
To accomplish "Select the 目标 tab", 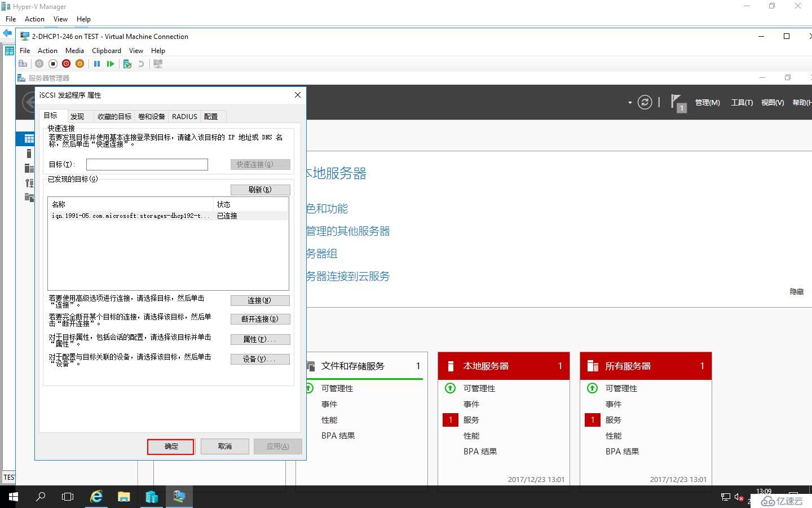I will tap(51, 115).
